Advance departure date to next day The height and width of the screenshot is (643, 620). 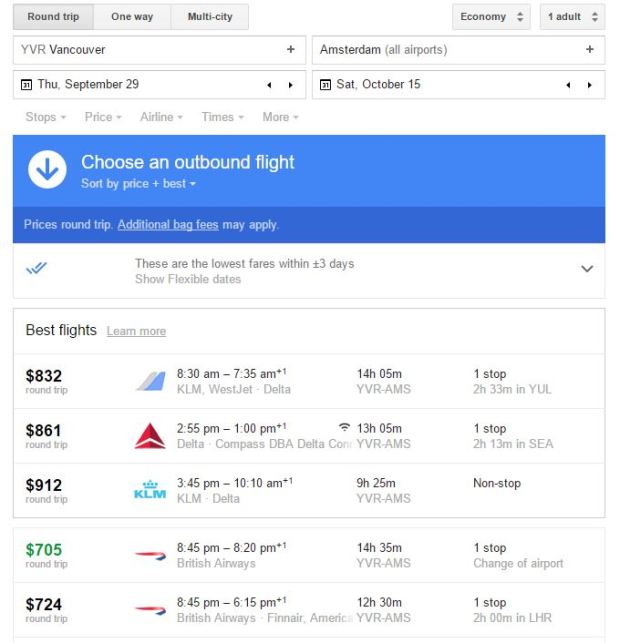[x=291, y=85]
